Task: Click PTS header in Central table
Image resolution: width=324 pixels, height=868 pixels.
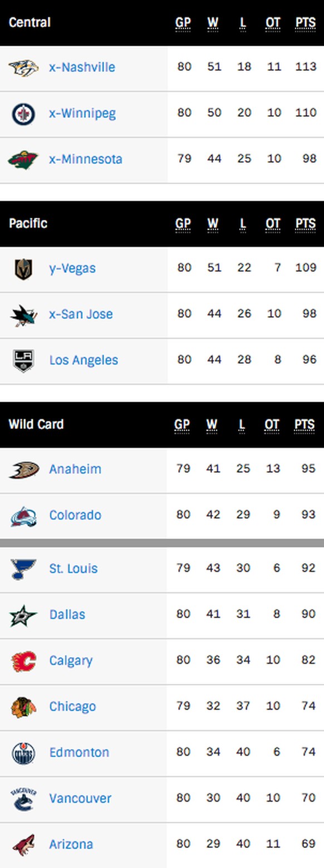Action: pyautogui.click(x=305, y=23)
